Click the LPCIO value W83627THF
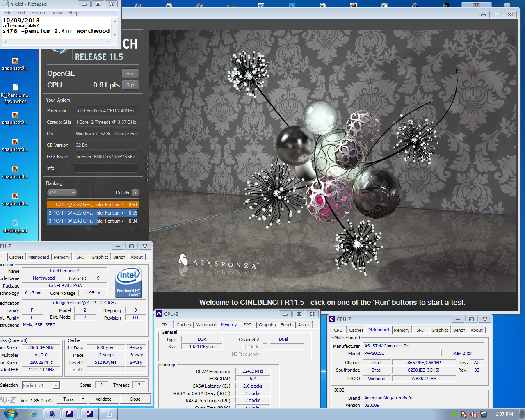Image resolution: width=525 pixels, height=420 pixels. [x=424, y=379]
